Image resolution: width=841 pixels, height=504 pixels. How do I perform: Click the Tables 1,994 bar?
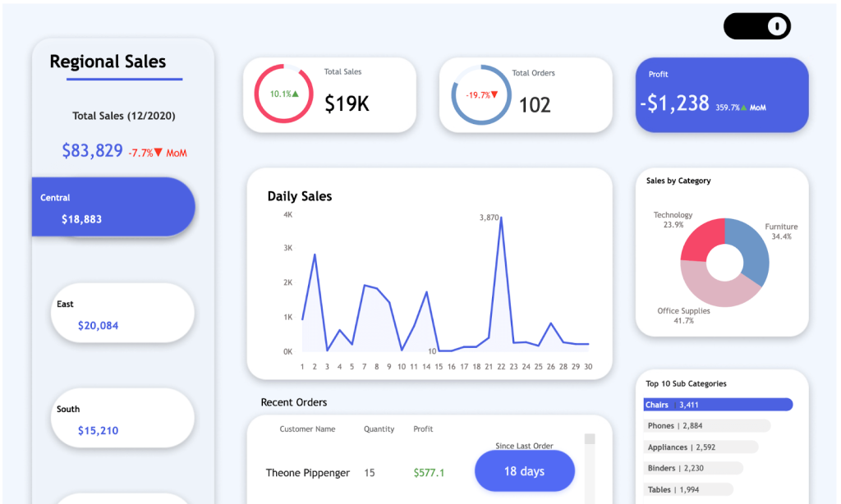pos(688,489)
